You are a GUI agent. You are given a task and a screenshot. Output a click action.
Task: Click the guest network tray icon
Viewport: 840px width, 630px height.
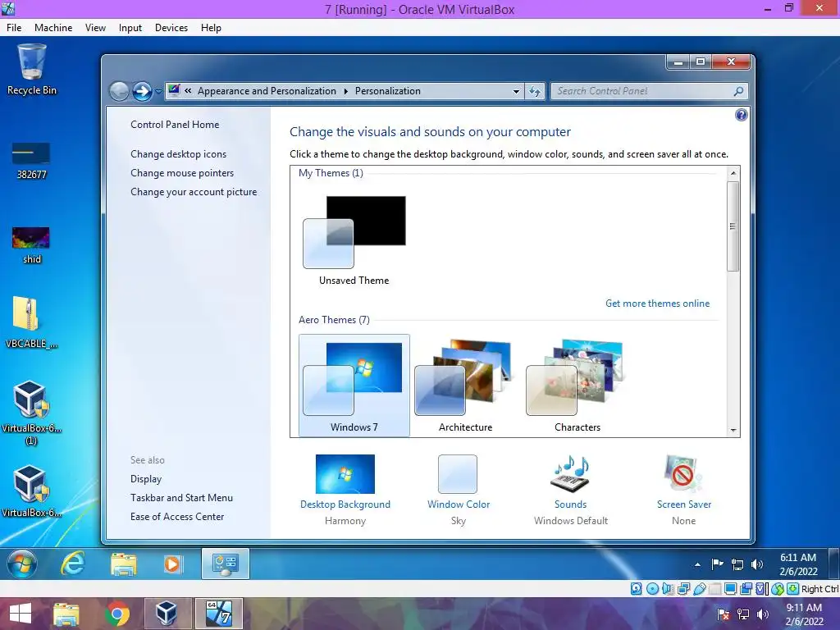point(737,564)
